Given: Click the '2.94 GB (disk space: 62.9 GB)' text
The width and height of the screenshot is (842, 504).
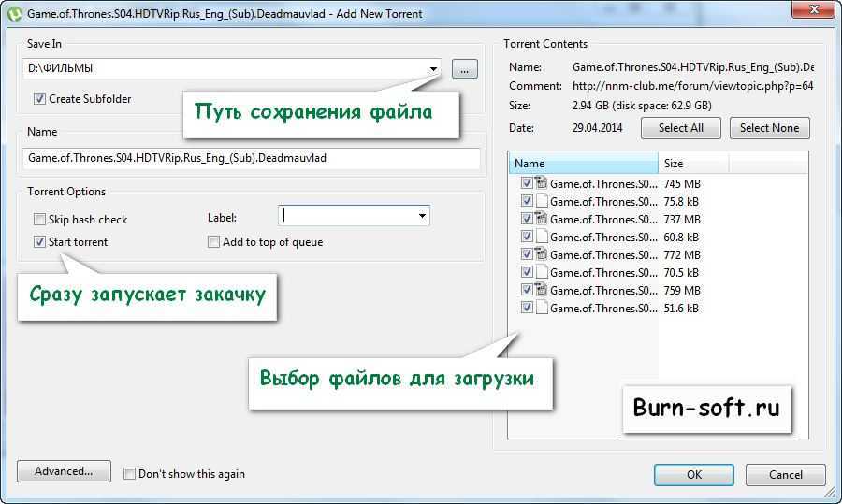Looking at the screenshot, I should click(642, 106).
